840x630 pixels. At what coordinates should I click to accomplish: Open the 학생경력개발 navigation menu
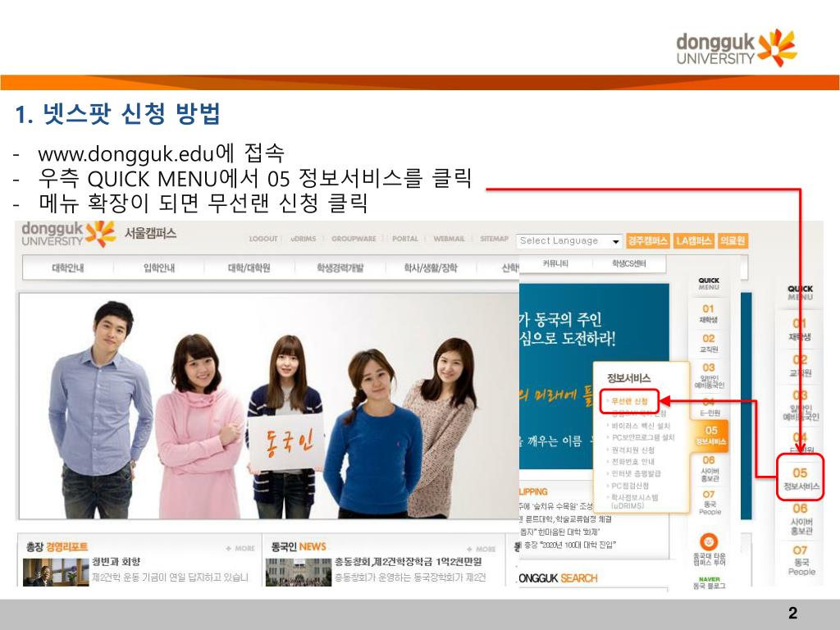340,268
